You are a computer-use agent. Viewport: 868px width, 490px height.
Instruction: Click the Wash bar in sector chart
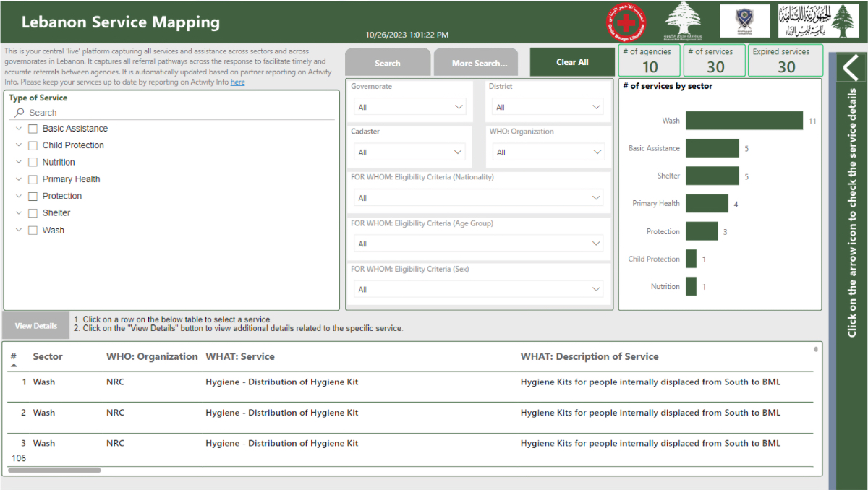pyautogui.click(x=744, y=121)
